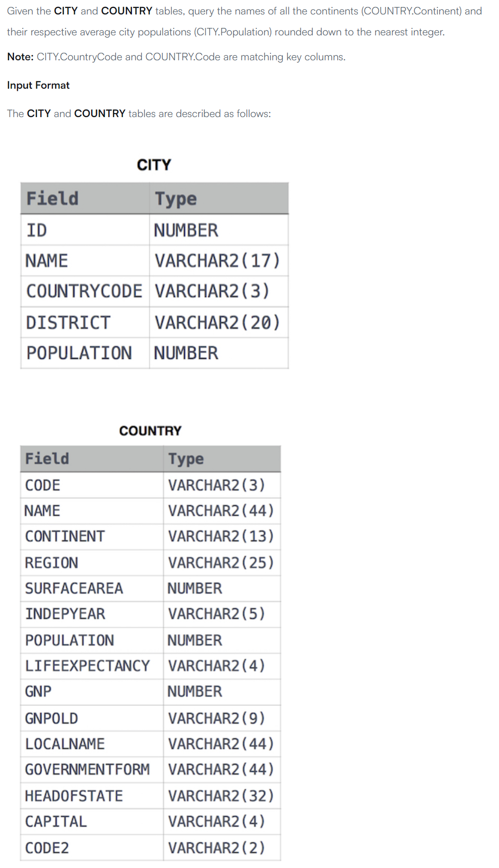Select the GOVERNMENTFORM field cell

coord(92,770)
